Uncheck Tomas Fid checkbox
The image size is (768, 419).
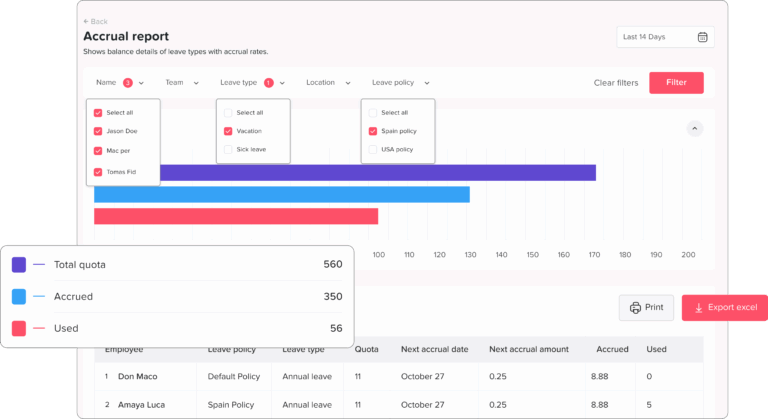click(98, 172)
